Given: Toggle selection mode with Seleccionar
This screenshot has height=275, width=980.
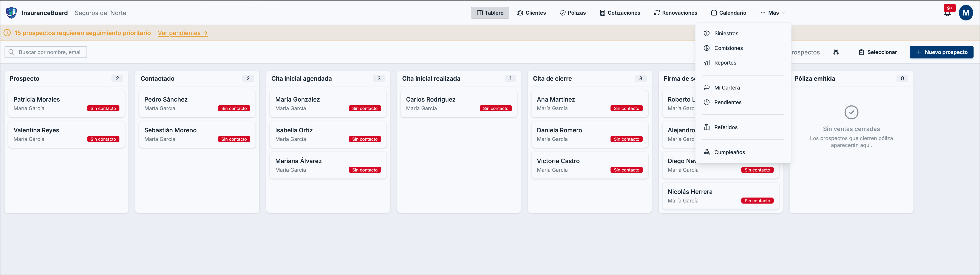Looking at the screenshot, I should [878, 52].
